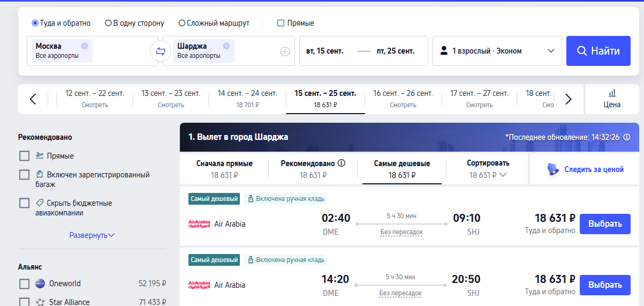Check the Включен зарегистрированный багаж filter
644x306 pixels.
(x=24, y=175)
